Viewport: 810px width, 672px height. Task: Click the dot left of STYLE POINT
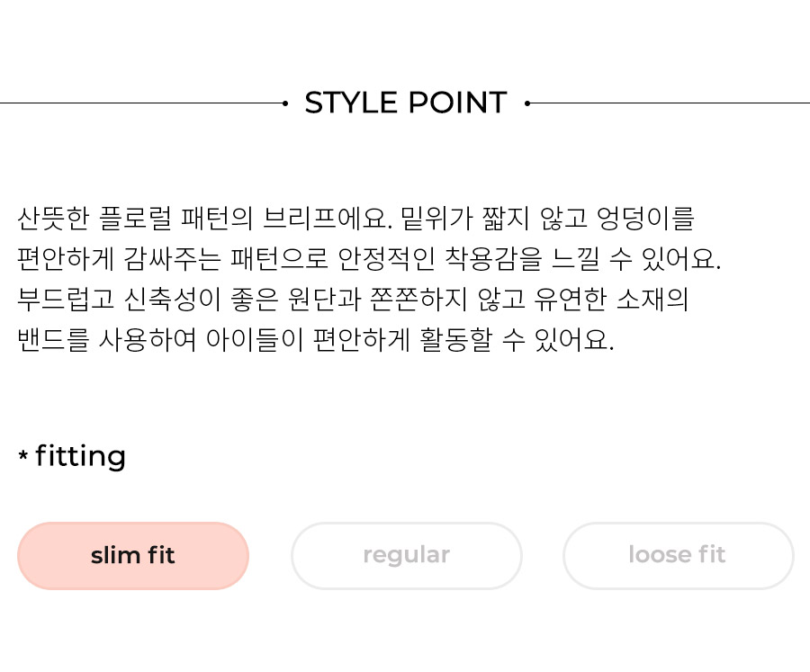pos(285,103)
